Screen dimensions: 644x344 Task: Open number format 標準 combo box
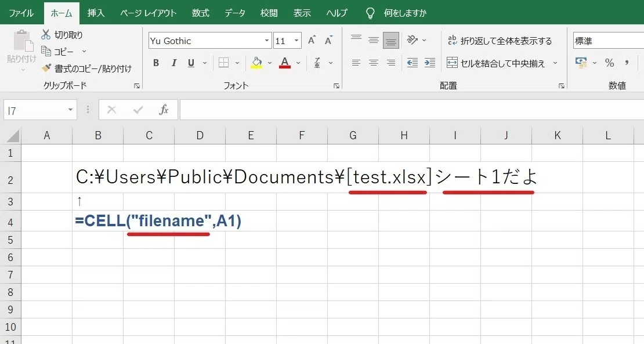608,41
